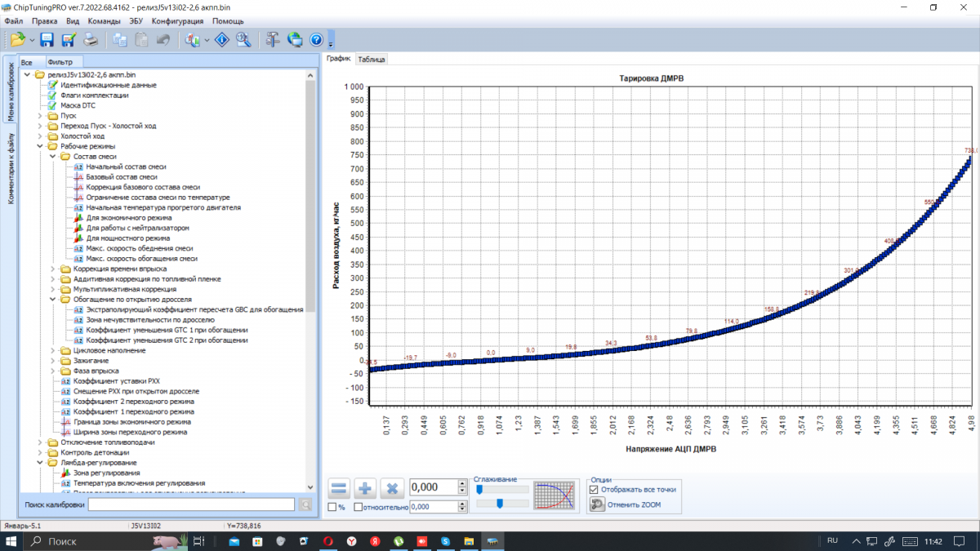The height and width of the screenshot is (551, 980).
Task: Disable the 'Отображать все точки' checkbox
Action: (594, 490)
